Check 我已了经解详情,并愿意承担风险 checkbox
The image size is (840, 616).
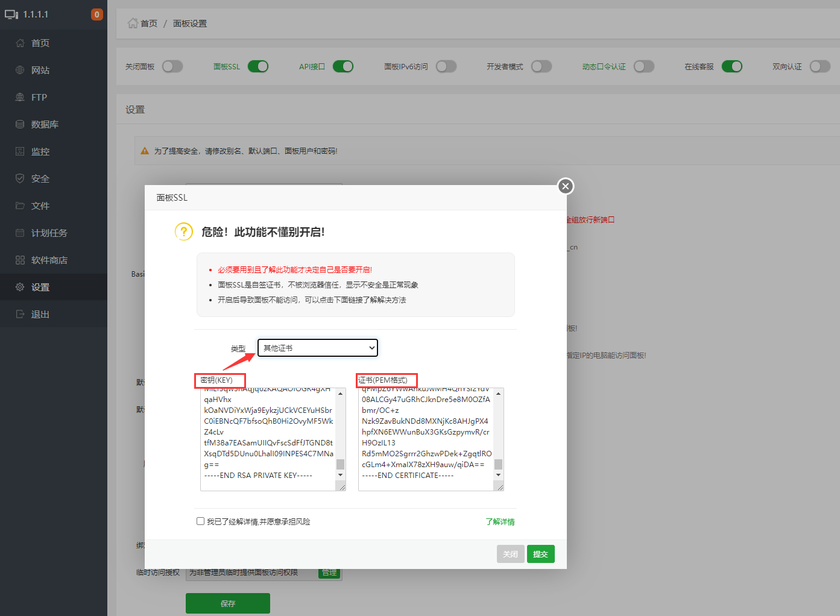200,521
